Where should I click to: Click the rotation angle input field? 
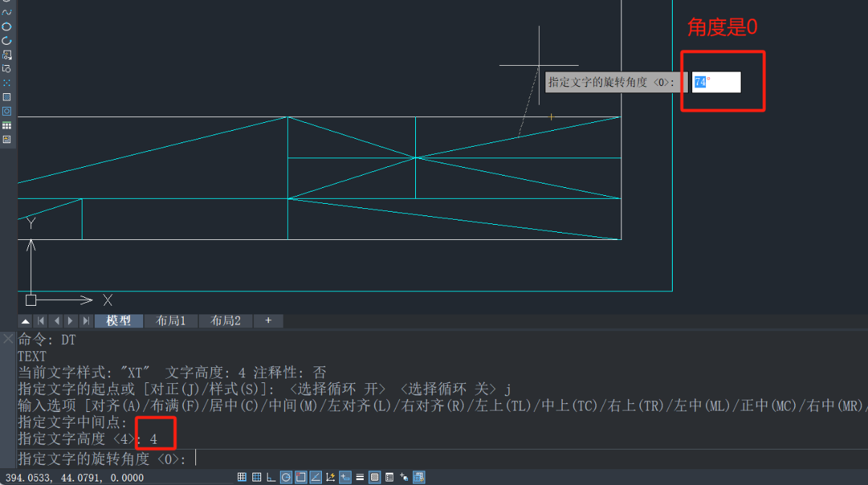716,82
